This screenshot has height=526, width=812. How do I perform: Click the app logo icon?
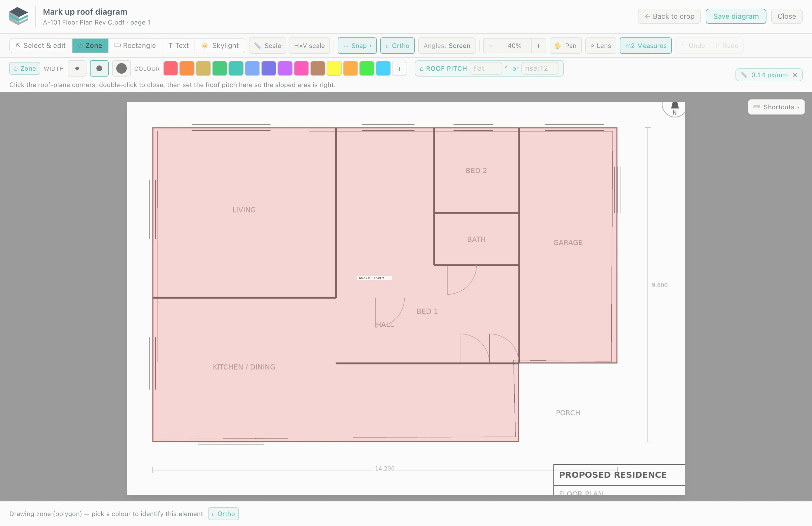[19, 16]
